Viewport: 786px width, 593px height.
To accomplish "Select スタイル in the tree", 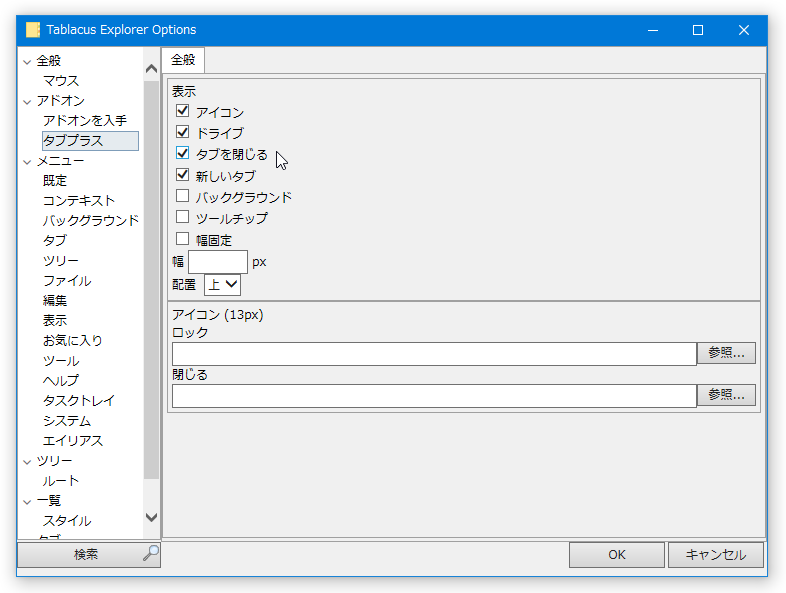I will pos(67,521).
